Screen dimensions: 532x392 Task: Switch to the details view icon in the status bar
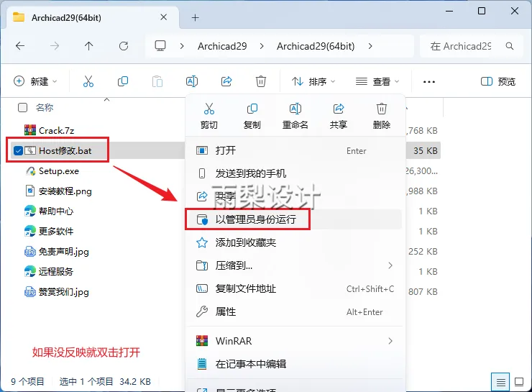(500, 382)
